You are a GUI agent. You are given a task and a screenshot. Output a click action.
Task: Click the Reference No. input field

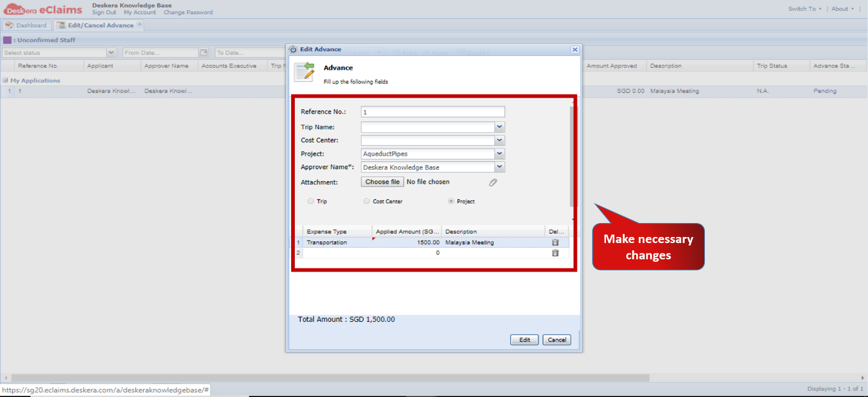(x=433, y=112)
